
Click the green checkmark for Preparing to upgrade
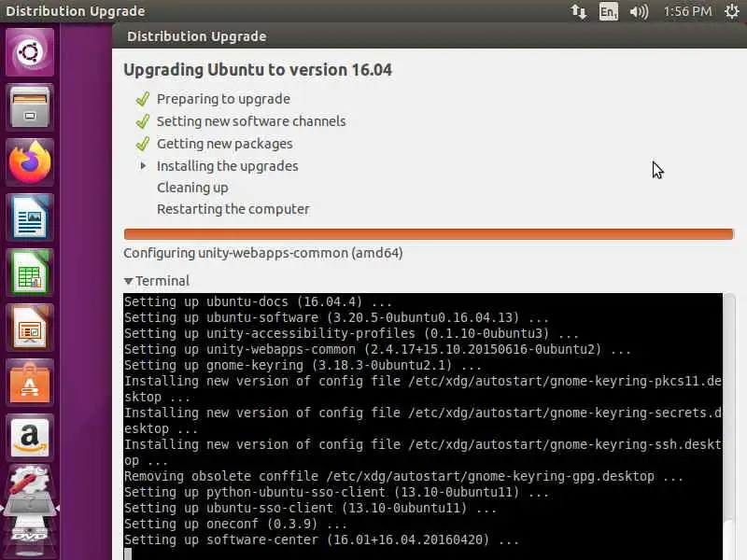(x=143, y=99)
